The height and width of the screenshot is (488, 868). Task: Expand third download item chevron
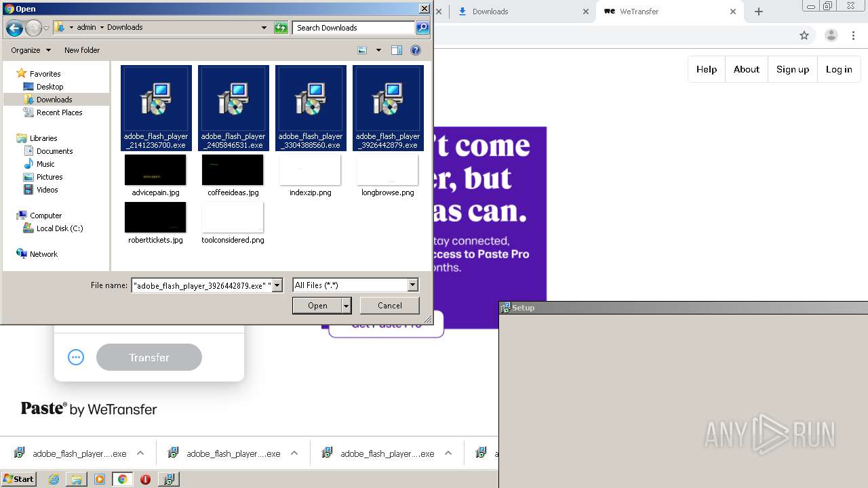click(x=448, y=453)
